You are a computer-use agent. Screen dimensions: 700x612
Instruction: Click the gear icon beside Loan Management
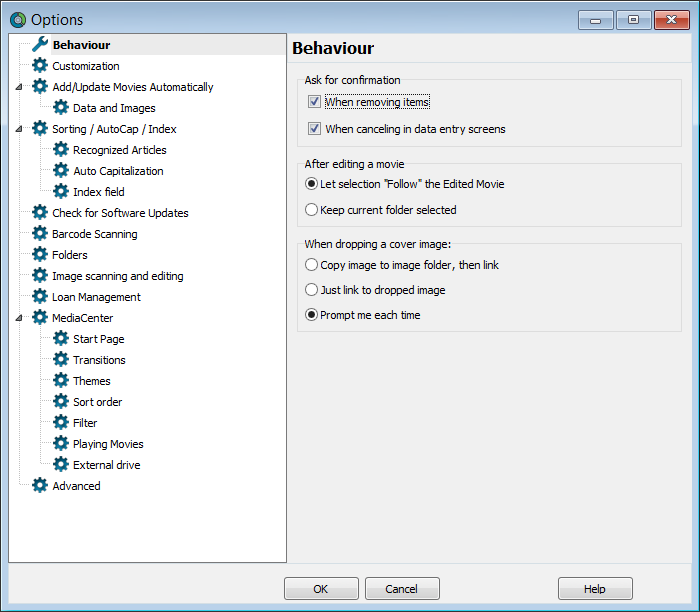[40, 296]
